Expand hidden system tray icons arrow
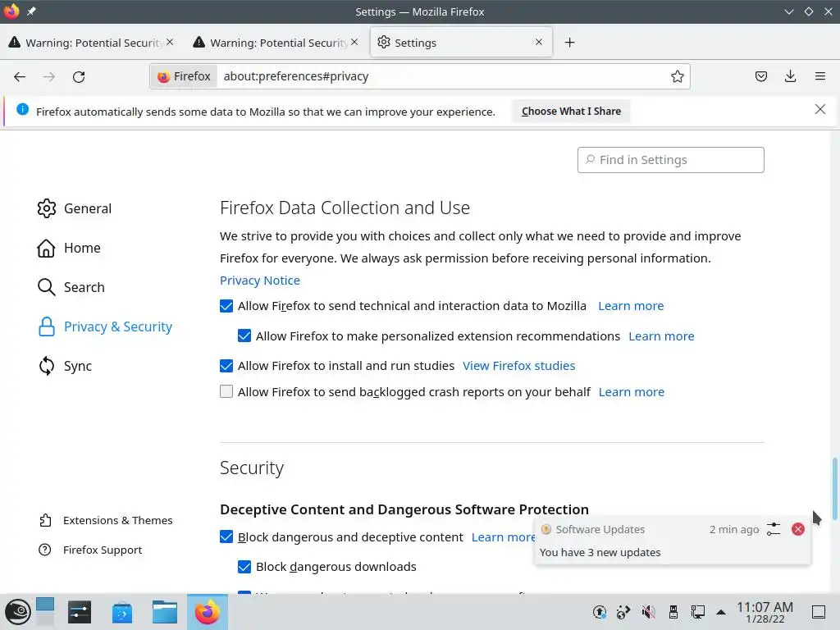Screen dimensions: 840x630 [721, 612]
